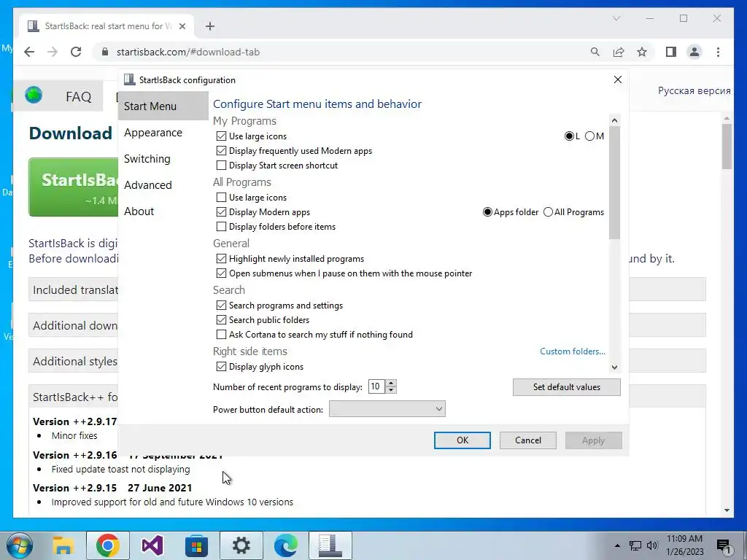Click the Chrome back arrow
The width and height of the screenshot is (747, 560).
(29, 52)
